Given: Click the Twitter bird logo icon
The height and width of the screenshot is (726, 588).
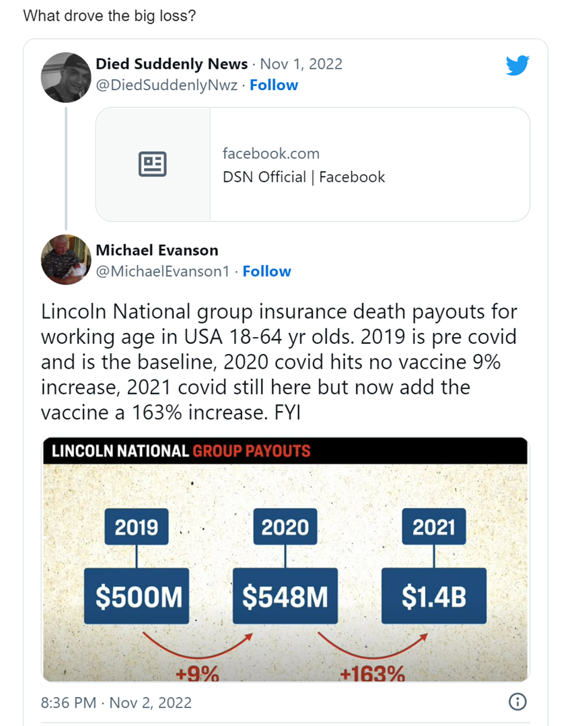Looking at the screenshot, I should point(517,65).
